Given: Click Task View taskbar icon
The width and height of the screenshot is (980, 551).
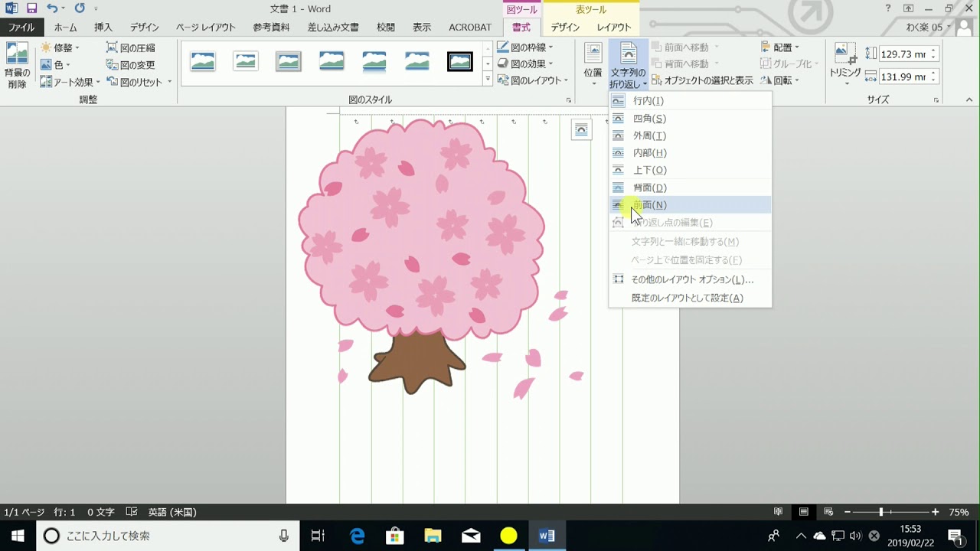Looking at the screenshot, I should [318, 536].
